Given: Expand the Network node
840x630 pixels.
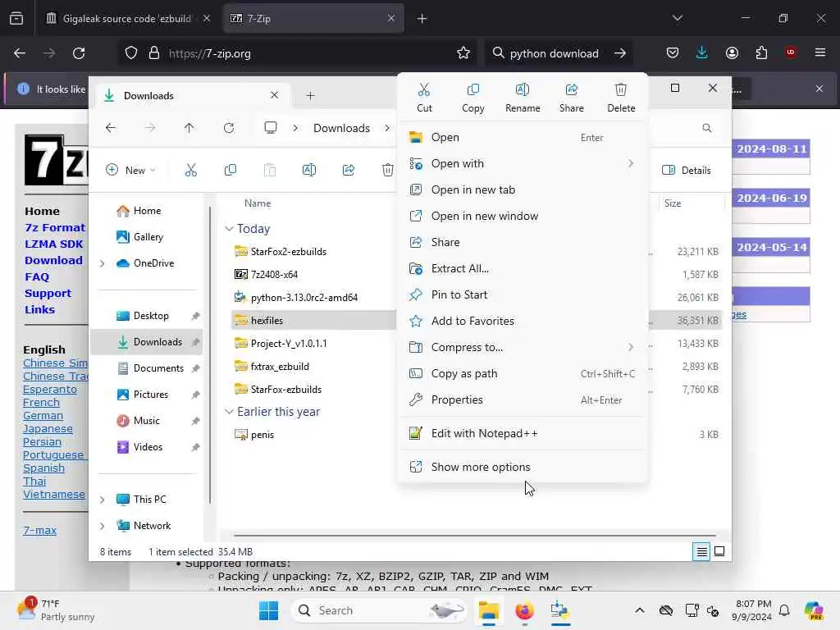Looking at the screenshot, I should 102,526.
